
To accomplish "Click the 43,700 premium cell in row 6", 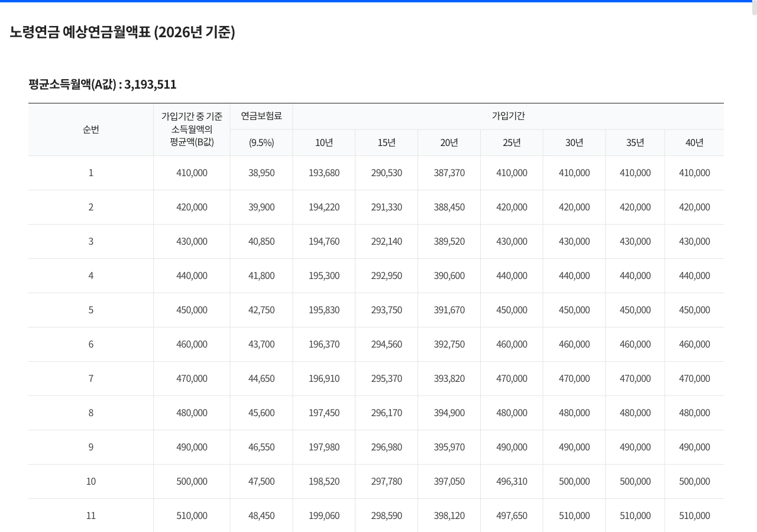I will point(261,345).
